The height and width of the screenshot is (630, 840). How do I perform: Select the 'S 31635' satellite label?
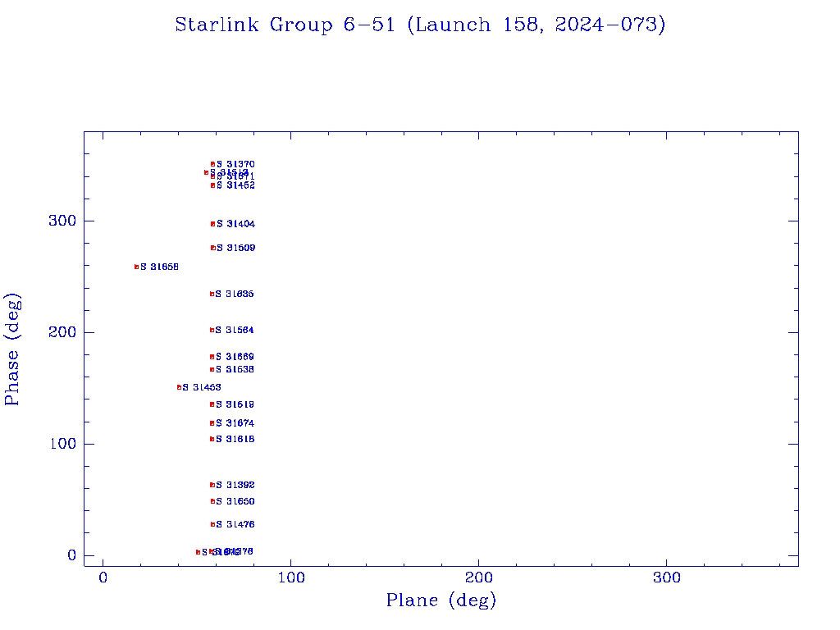coord(235,294)
